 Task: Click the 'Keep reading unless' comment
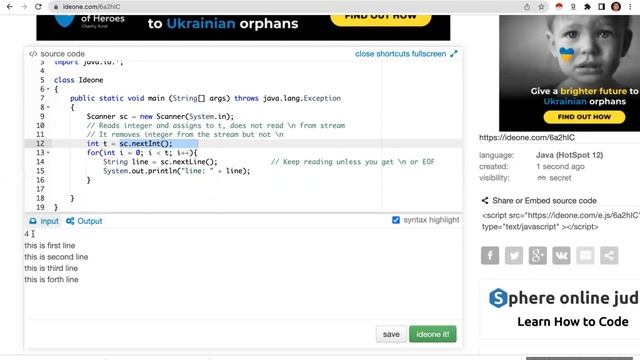coord(353,162)
